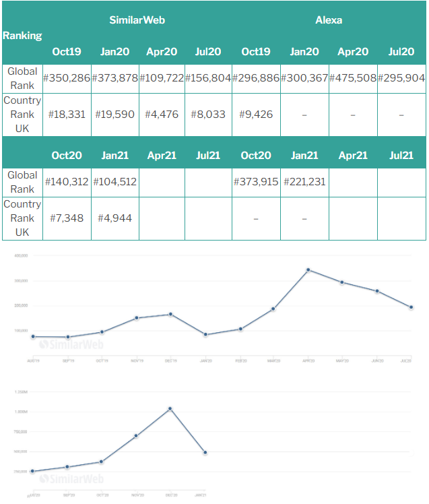
Task: Select the Jan21 SimilarWeb global rank #104,512 cell
Action: click(x=114, y=182)
